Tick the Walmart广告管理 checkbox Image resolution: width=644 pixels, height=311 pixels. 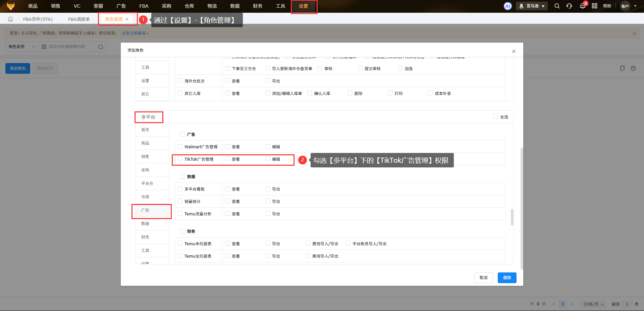pyautogui.click(x=180, y=147)
